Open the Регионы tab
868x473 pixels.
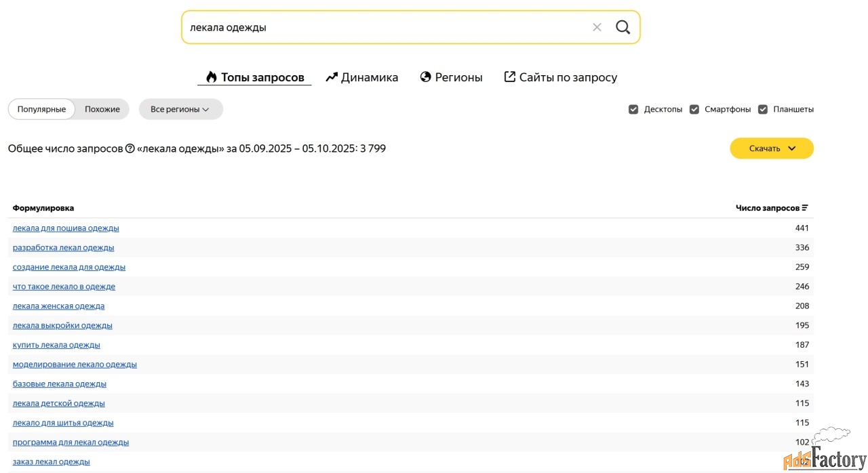pos(451,77)
